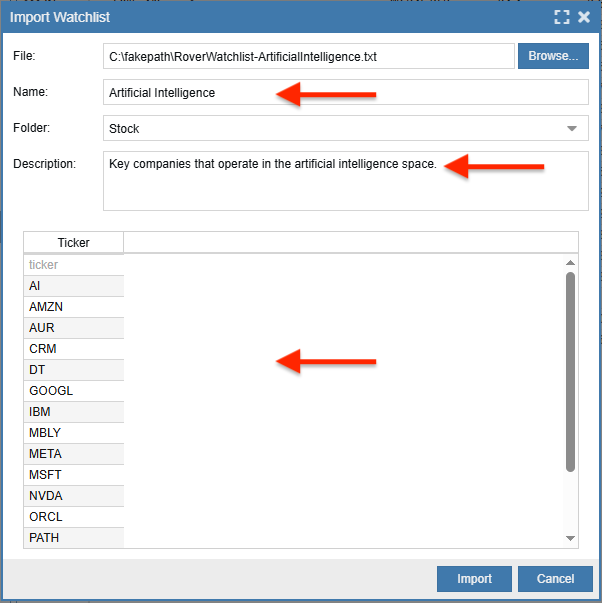Select the IBM ticker row

[73, 412]
